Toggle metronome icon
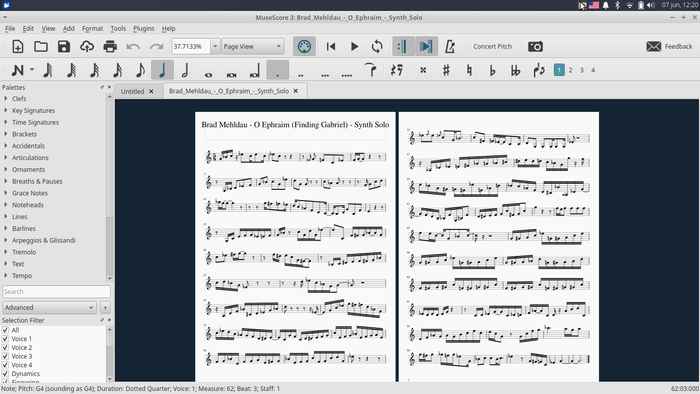700x394 pixels. tap(450, 46)
